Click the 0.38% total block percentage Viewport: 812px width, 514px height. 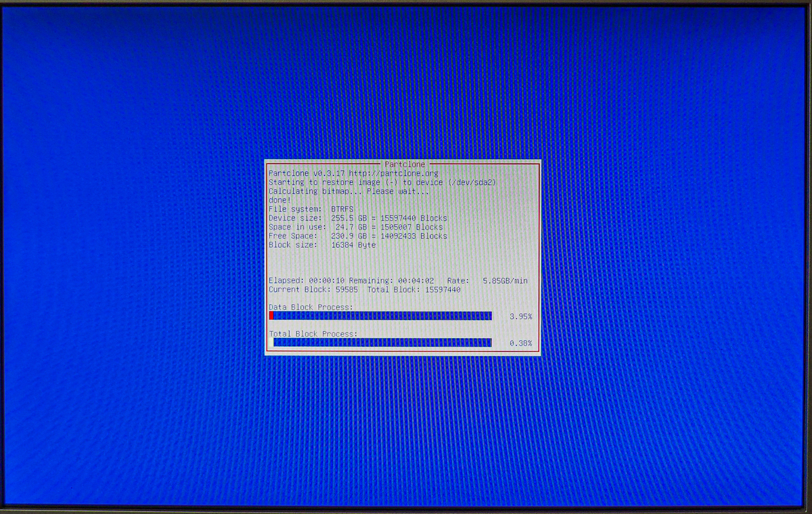tap(521, 343)
